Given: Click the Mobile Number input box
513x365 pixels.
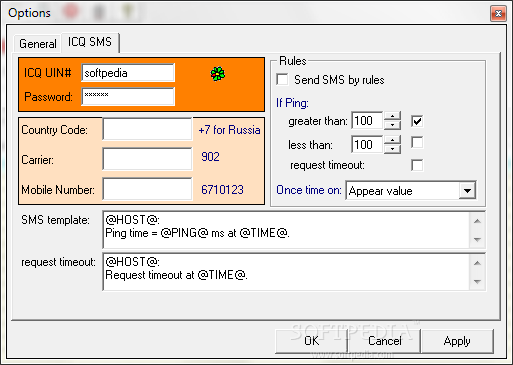Looking at the screenshot, I should [147, 189].
